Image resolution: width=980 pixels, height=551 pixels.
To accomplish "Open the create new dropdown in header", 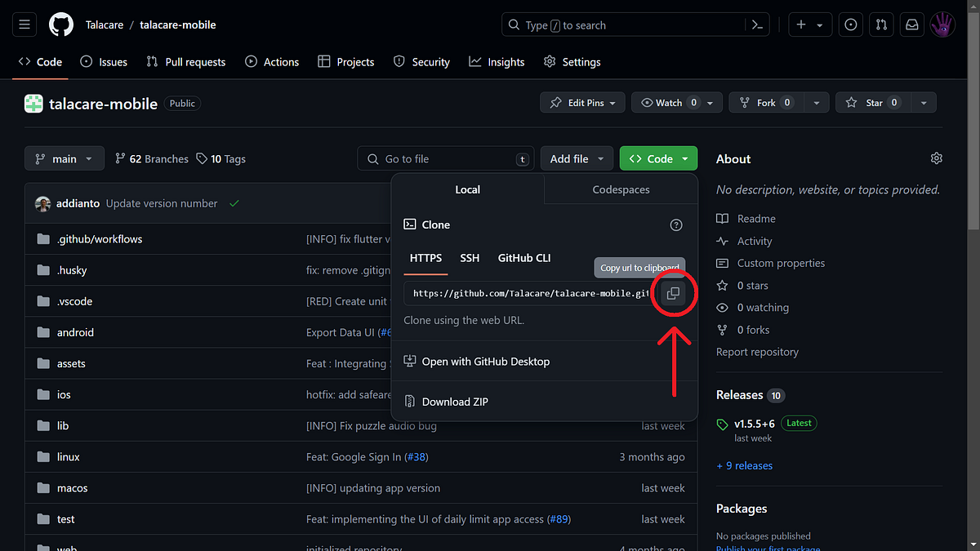I will click(x=809, y=24).
